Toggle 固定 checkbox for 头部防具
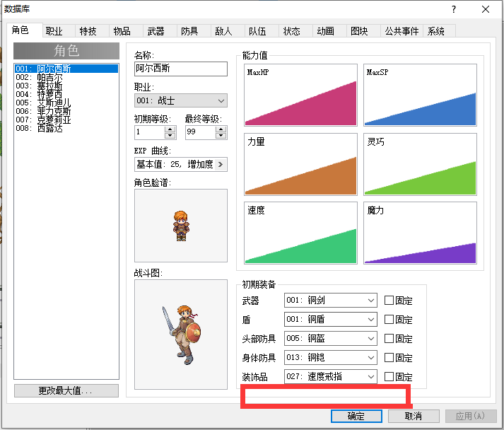Screen dimensions: 504x430 pyautogui.click(x=389, y=338)
